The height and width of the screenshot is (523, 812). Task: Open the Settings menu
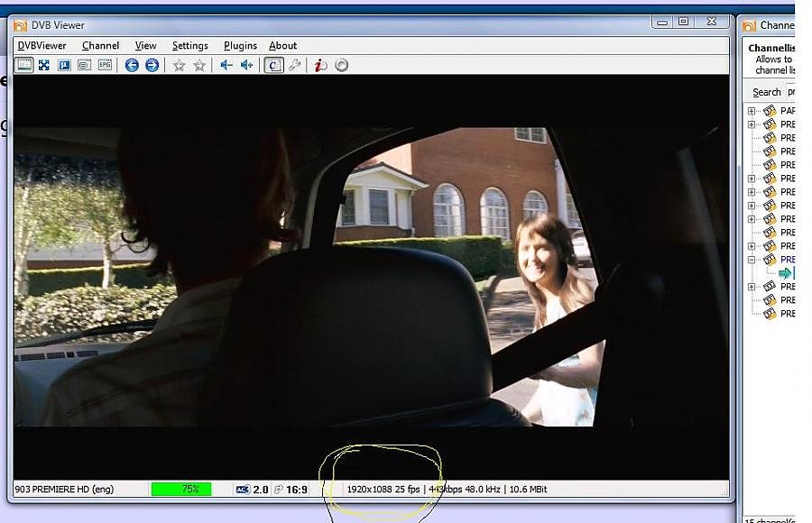click(189, 46)
